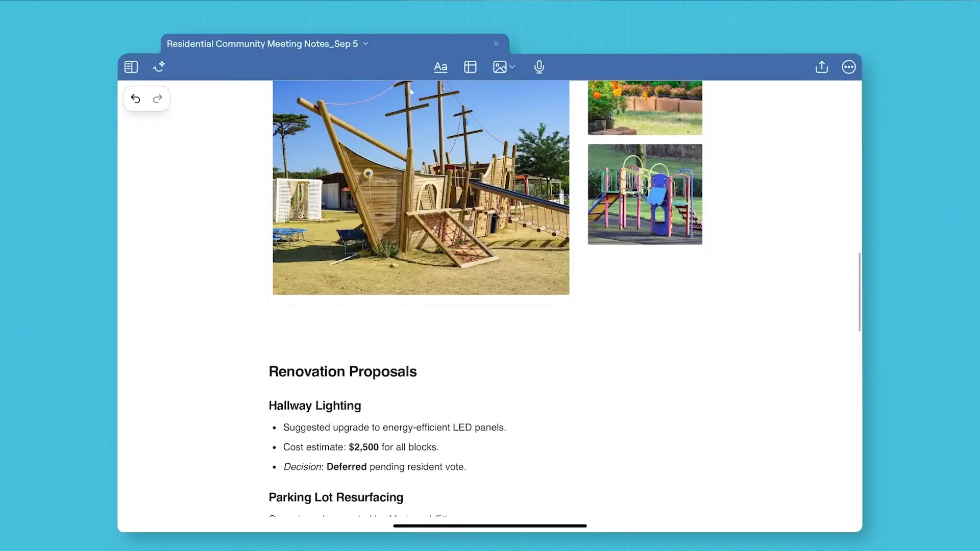The height and width of the screenshot is (551, 980).
Task: Toggle the sidebar panel icon
Action: click(x=131, y=67)
